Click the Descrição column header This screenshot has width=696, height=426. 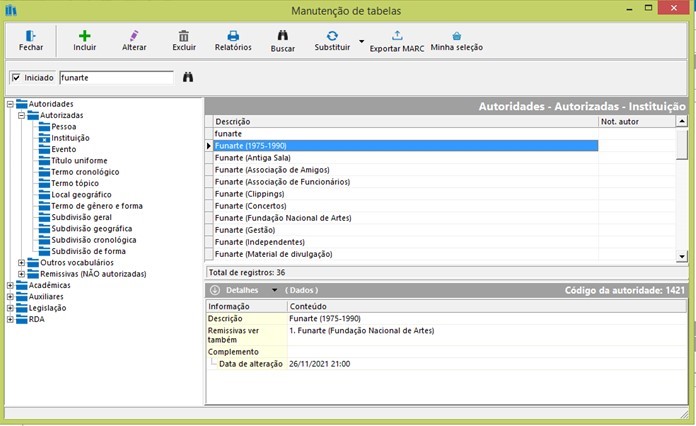[x=233, y=121]
